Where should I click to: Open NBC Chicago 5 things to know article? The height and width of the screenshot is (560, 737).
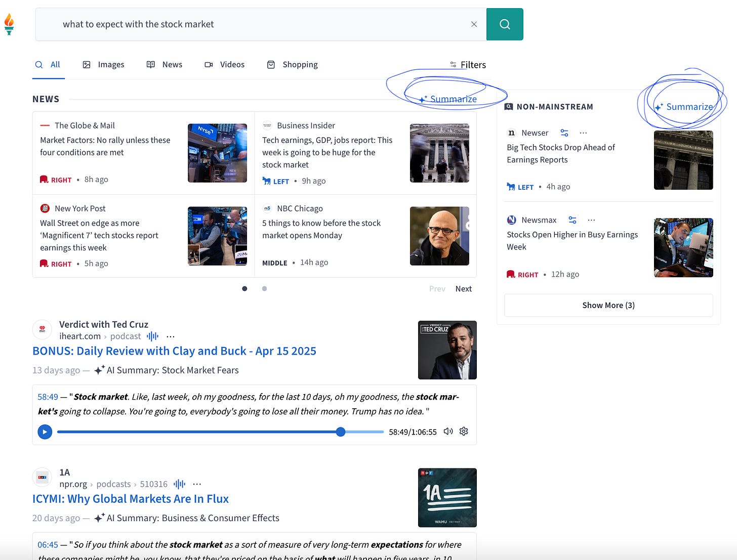click(x=321, y=229)
